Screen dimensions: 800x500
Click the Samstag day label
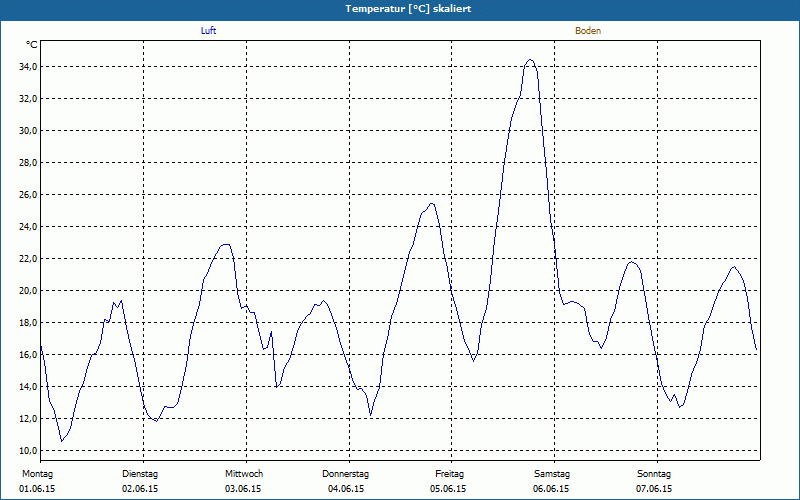[x=552, y=474]
